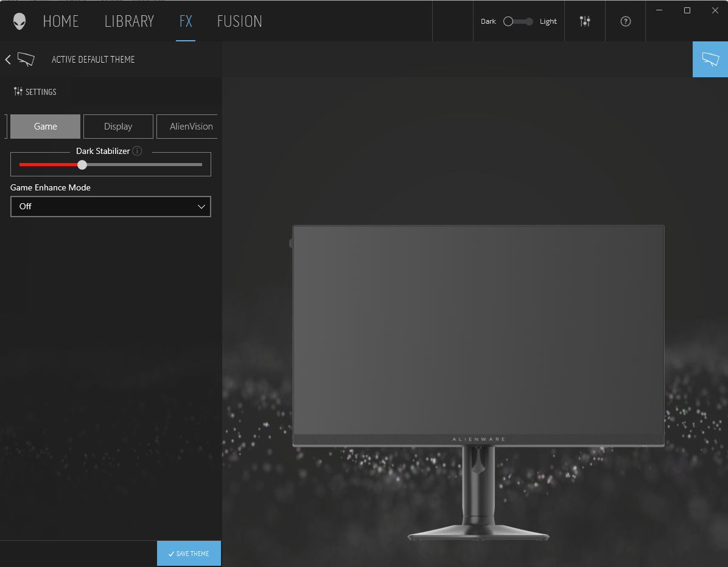
Task: Toggle the Dark/Light theme switch
Action: 517,21
